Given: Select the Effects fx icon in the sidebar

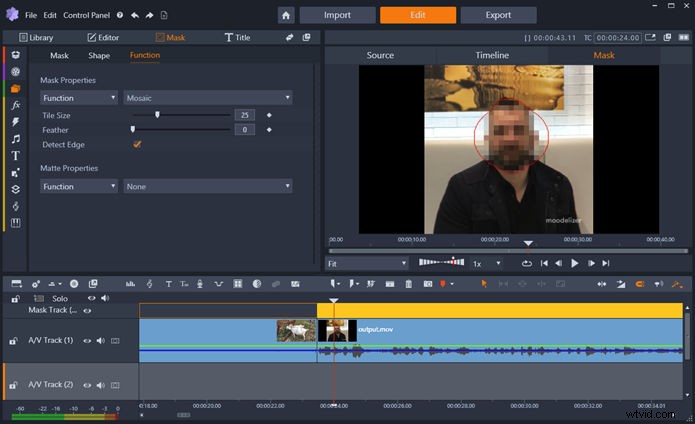Looking at the screenshot, I should [16, 105].
